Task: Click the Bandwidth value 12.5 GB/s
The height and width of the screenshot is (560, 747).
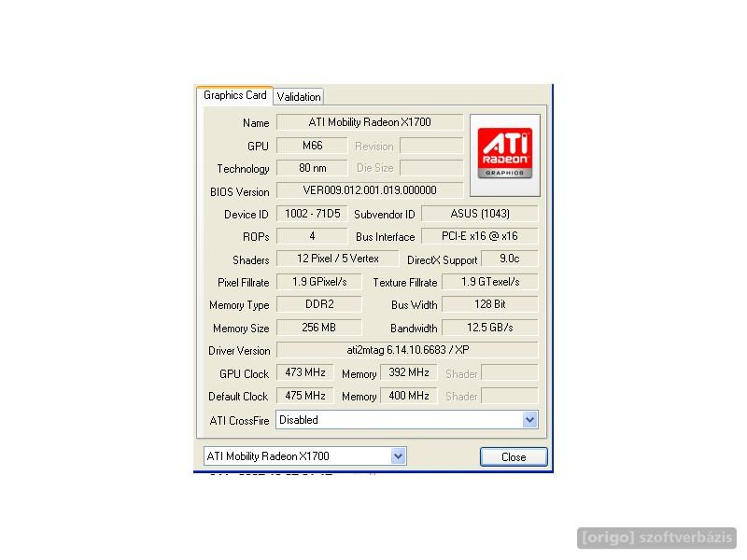Action: [490, 328]
